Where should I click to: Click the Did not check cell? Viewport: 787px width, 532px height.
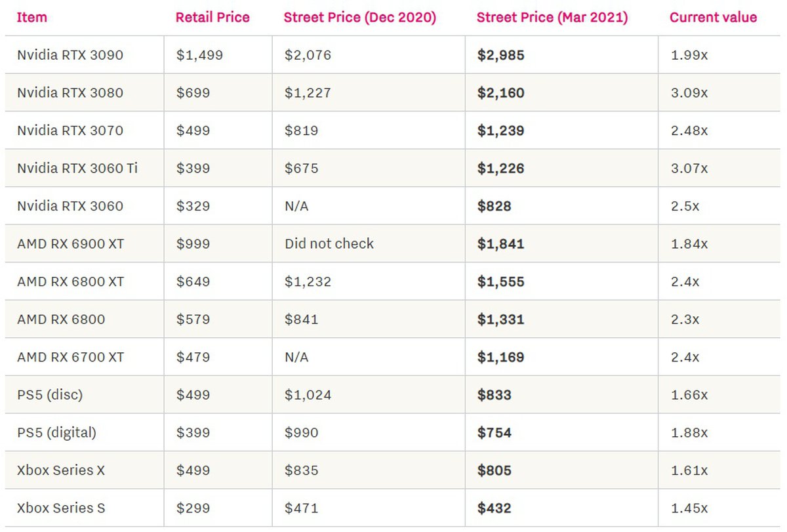(x=329, y=244)
